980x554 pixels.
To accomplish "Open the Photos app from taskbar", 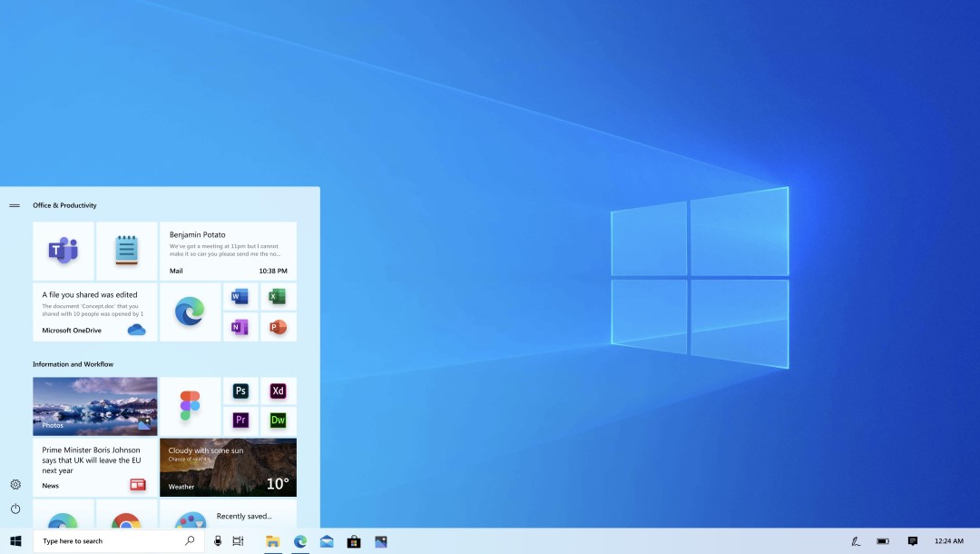I will (x=380, y=541).
